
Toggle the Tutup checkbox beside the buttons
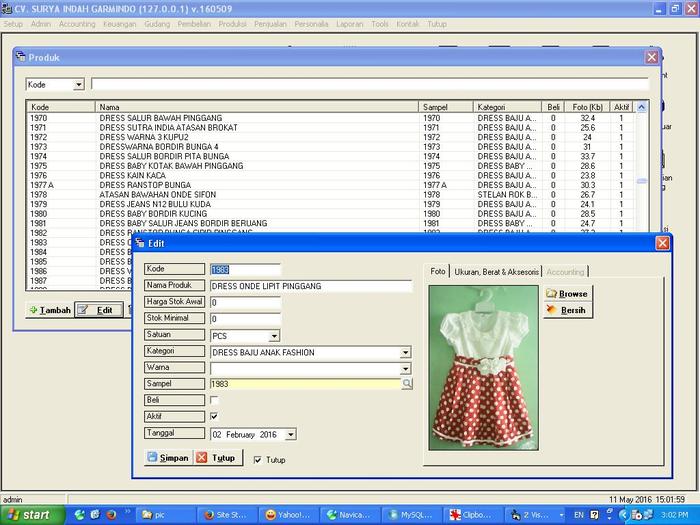[x=258, y=460]
